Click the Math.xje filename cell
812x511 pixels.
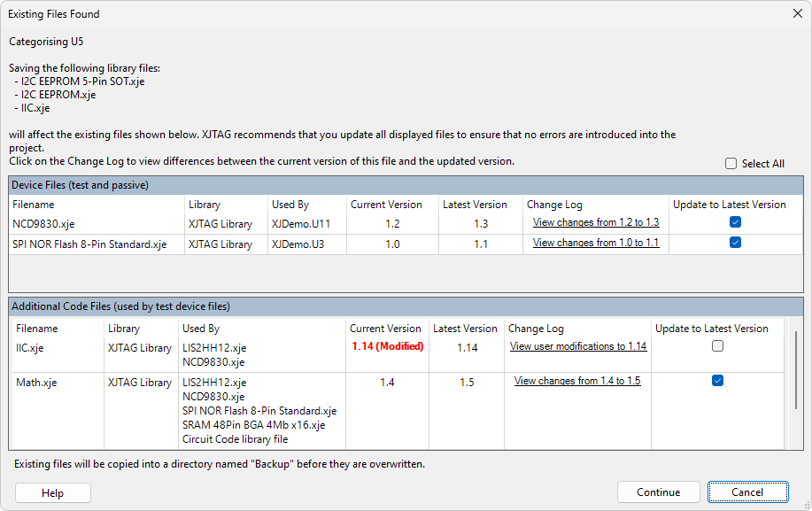tap(36, 383)
